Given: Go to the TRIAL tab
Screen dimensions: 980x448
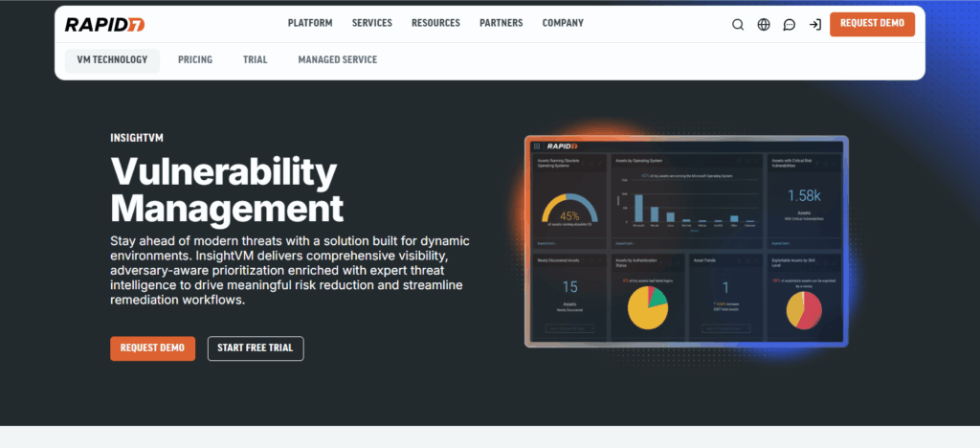Looking at the screenshot, I should click(255, 60).
